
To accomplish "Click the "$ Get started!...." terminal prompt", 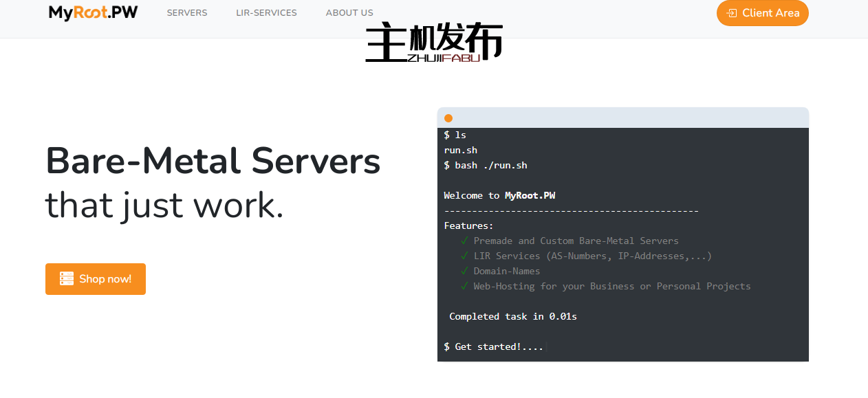I will pyautogui.click(x=494, y=346).
